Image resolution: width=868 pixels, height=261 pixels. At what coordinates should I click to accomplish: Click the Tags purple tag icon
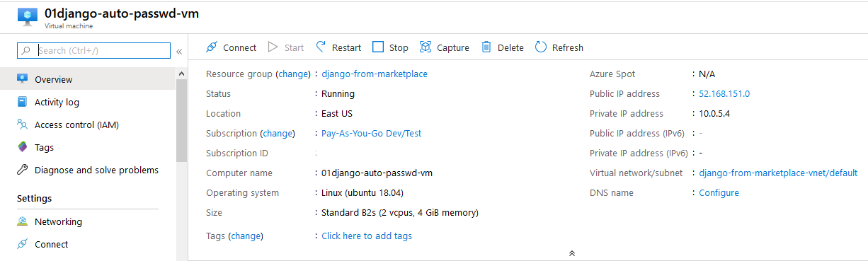tap(22, 147)
